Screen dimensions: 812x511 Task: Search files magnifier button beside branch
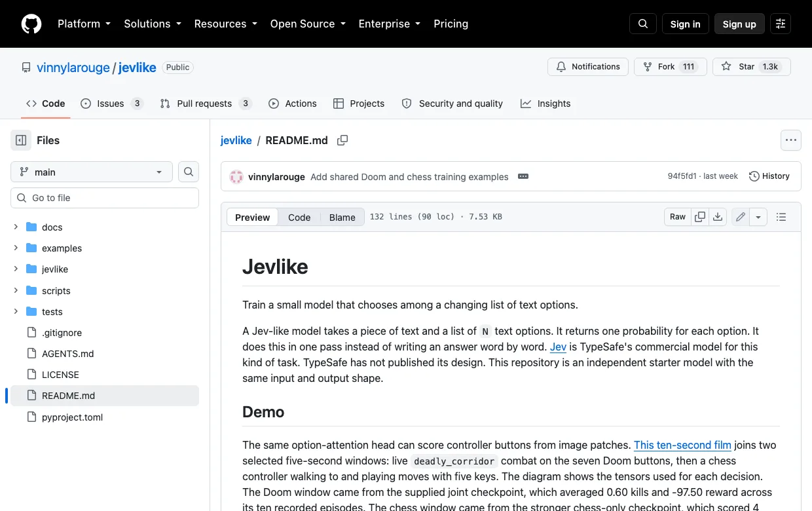tap(189, 172)
